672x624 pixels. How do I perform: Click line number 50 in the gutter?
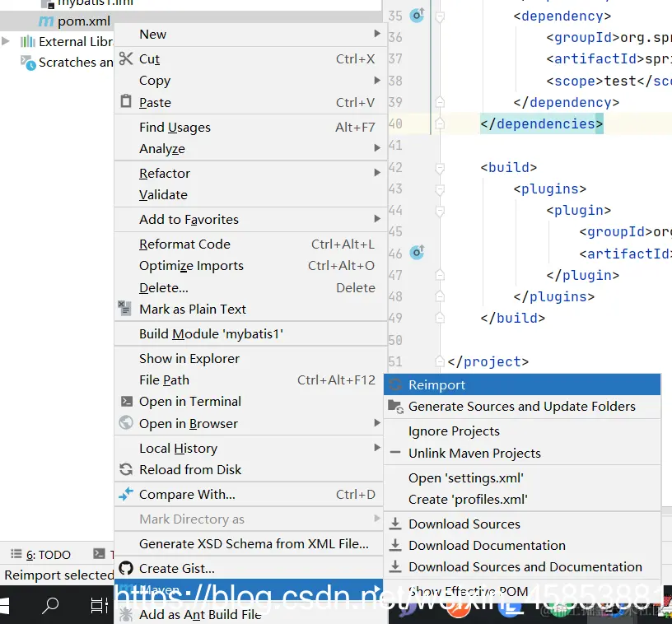click(395, 340)
